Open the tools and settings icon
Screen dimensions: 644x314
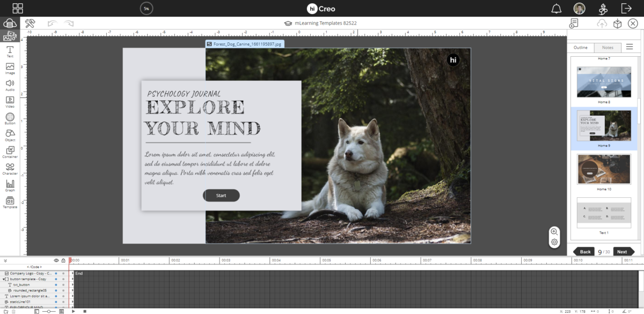30,23
